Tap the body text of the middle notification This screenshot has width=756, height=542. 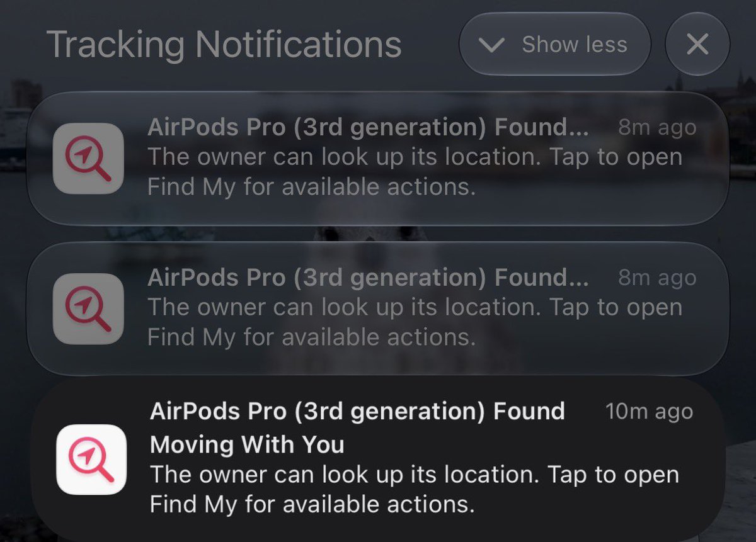(415, 322)
